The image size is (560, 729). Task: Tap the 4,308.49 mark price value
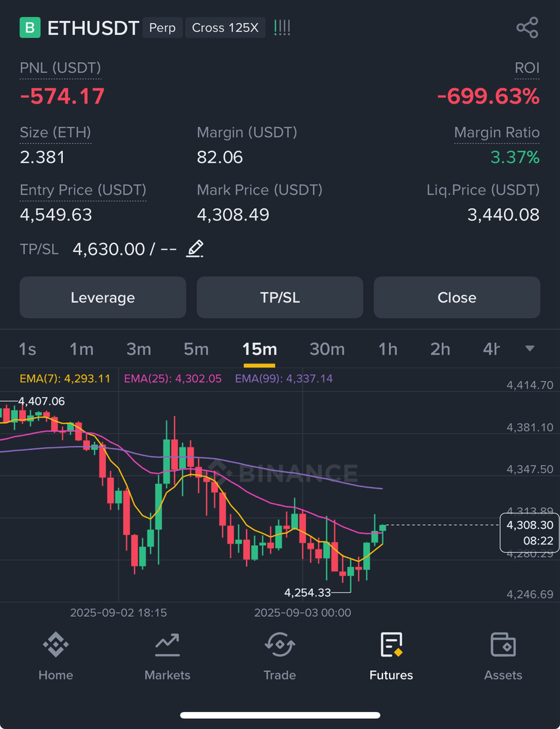pos(233,214)
